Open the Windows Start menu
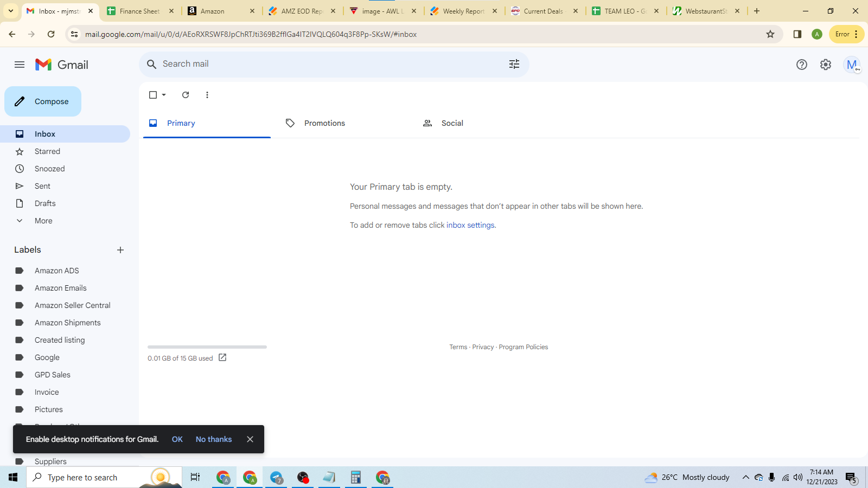Viewport: 868px width, 488px height. 13,477
